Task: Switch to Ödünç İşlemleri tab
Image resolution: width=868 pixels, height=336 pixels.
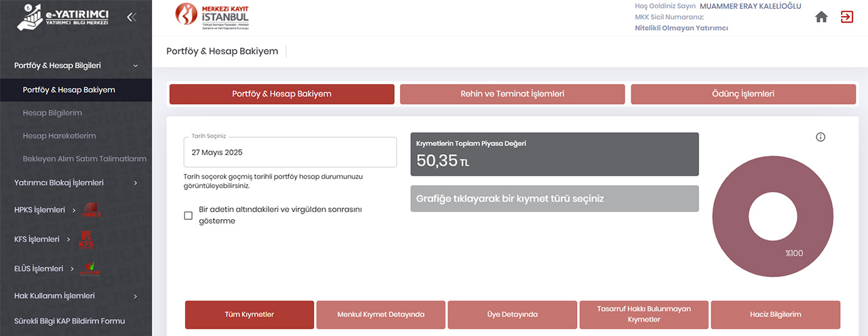Action: [x=743, y=94]
